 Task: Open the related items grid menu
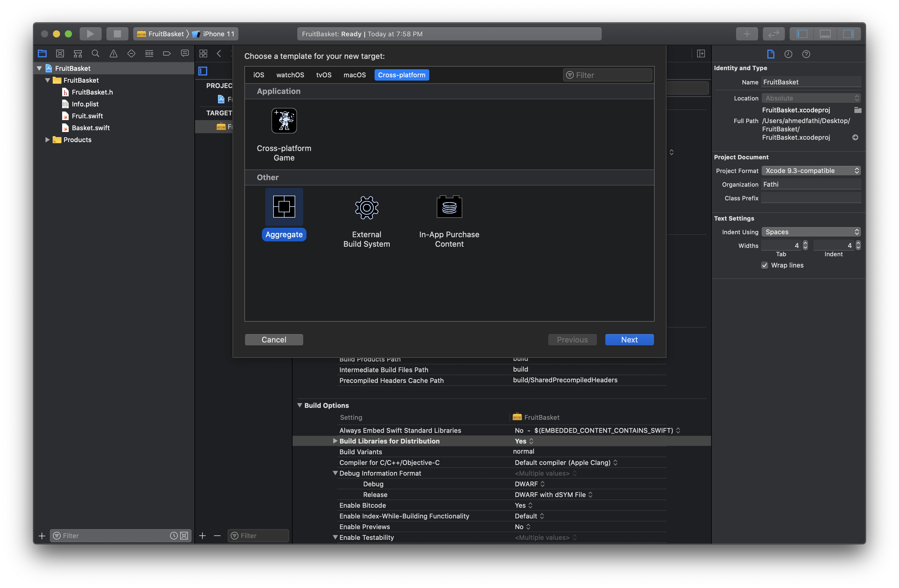204,54
